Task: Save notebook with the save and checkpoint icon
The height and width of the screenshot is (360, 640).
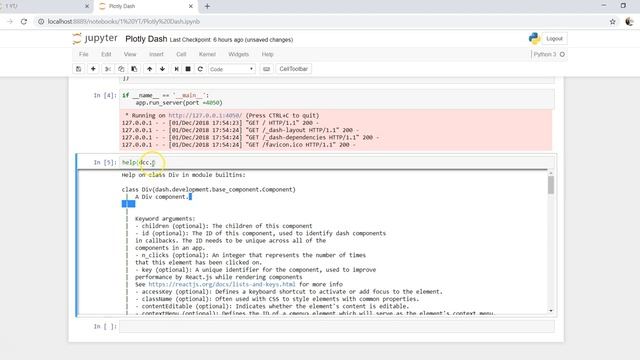Action: 79,69
